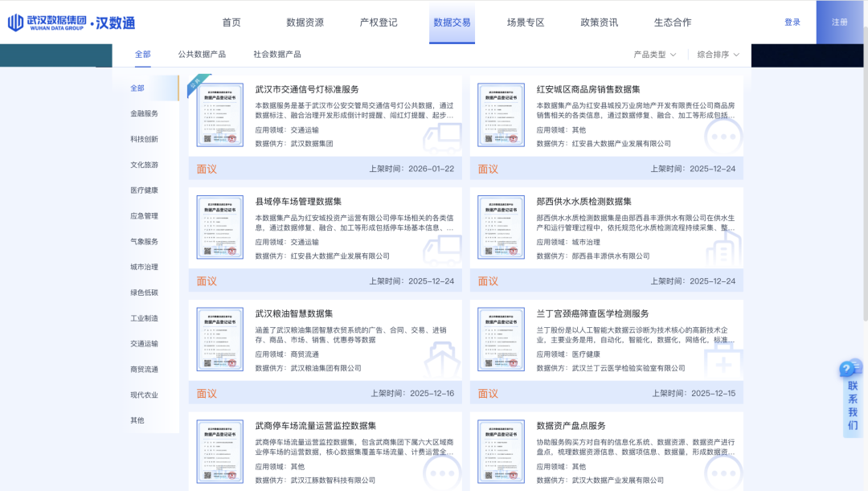Go to 首页 in the top navigation

[x=231, y=23]
